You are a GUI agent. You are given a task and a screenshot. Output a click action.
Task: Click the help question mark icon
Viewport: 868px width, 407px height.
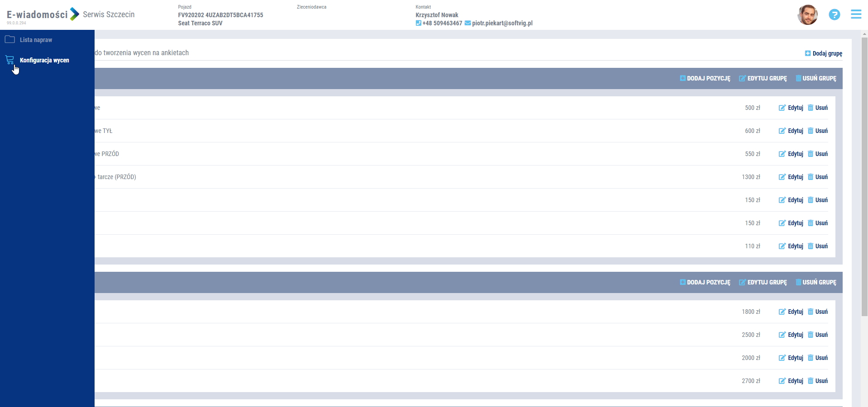(834, 15)
